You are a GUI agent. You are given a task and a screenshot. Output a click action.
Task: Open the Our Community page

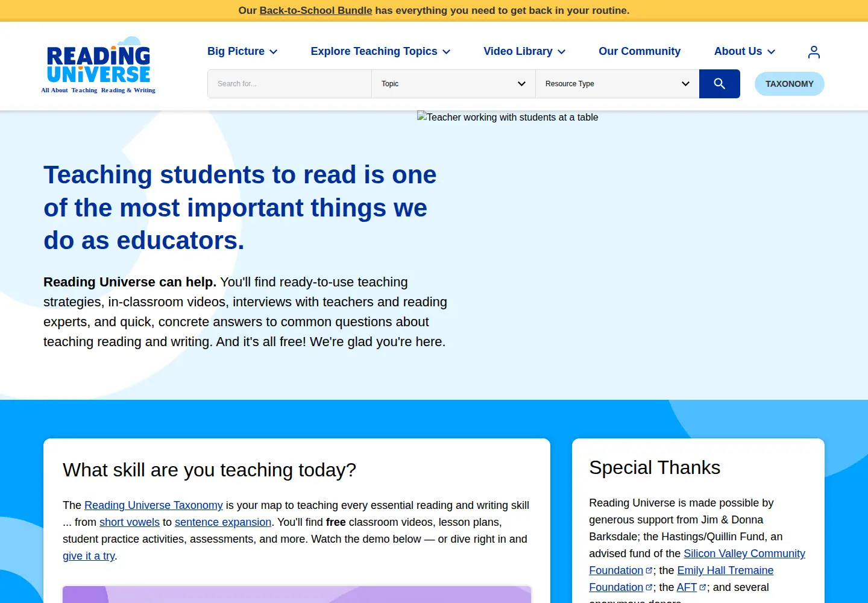click(640, 51)
